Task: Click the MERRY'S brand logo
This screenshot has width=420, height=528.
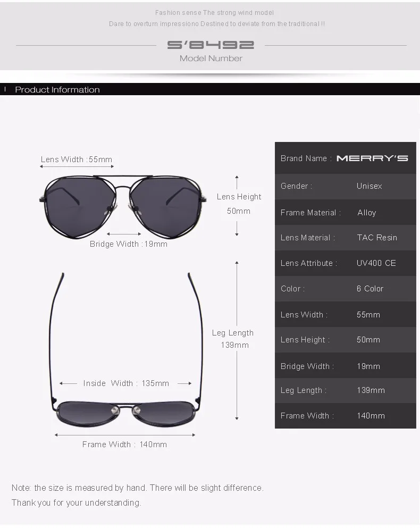Action: coord(372,158)
